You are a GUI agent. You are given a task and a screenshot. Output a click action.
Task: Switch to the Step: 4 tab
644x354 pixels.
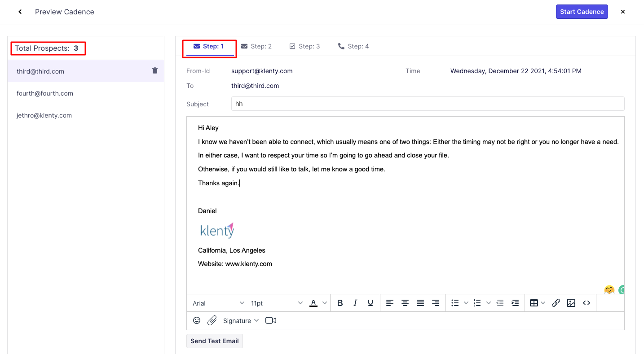pos(353,46)
